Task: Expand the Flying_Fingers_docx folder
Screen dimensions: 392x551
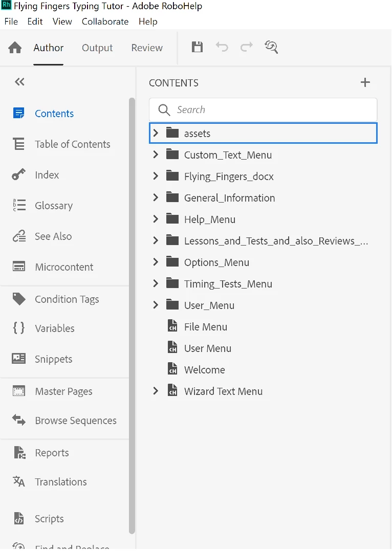Action: pos(156,175)
